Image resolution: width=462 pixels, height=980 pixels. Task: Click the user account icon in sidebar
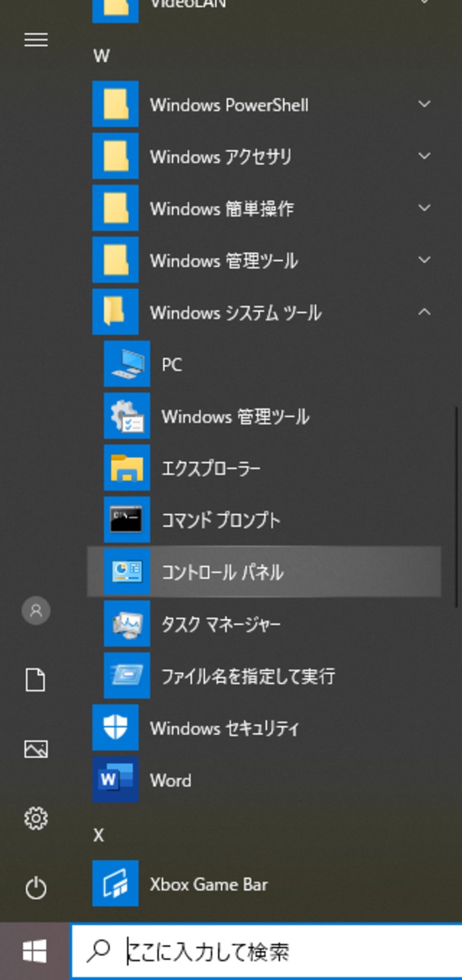coord(36,611)
